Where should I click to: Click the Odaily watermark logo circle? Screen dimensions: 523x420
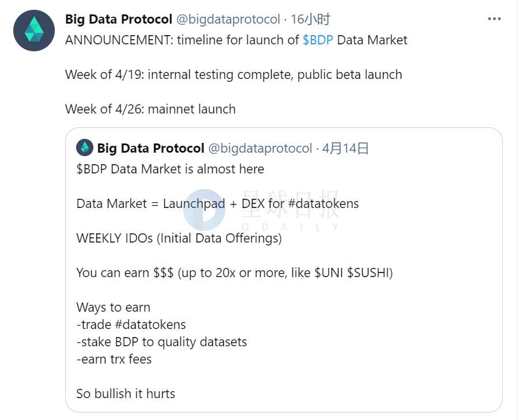(x=204, y=210)
